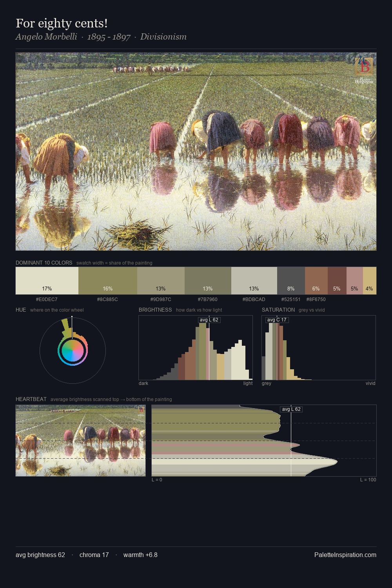
Task: Choose the pink 5% swatch
Action: (x=355, y=281)
